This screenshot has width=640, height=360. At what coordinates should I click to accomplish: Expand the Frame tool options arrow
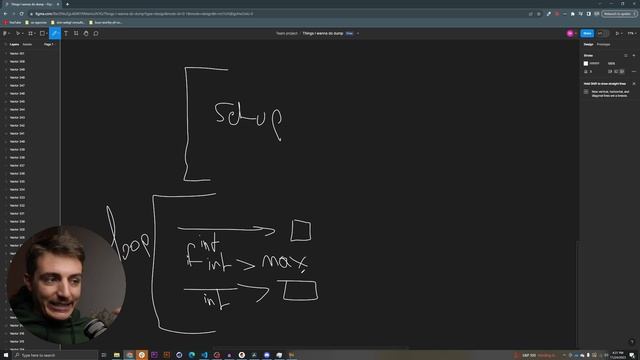[x=35, y=33]
